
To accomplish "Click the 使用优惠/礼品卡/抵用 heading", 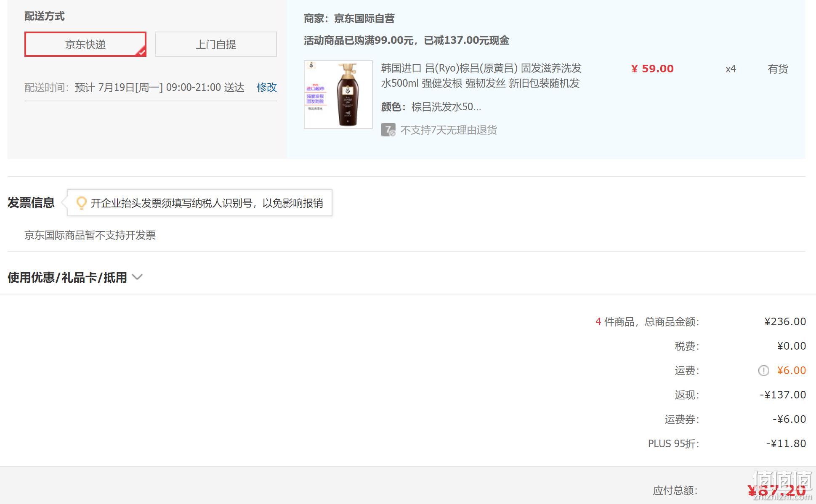I will (67, 278).
